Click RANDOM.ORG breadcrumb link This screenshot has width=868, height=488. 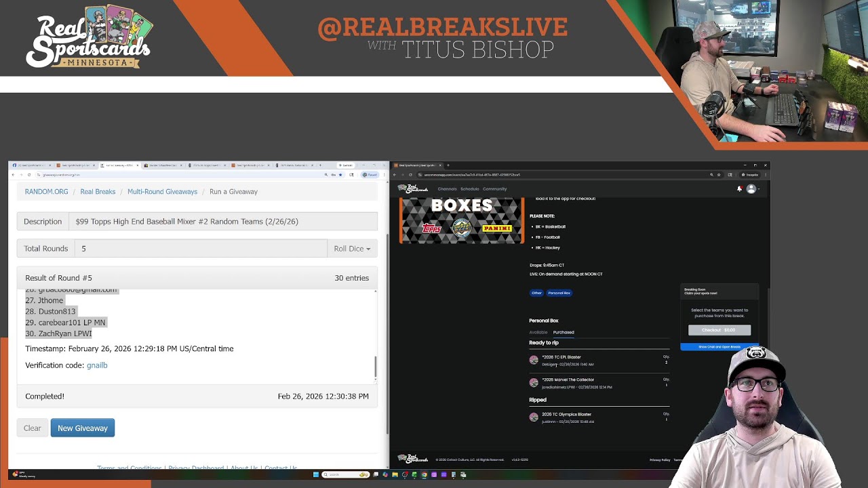coord(46,192)
